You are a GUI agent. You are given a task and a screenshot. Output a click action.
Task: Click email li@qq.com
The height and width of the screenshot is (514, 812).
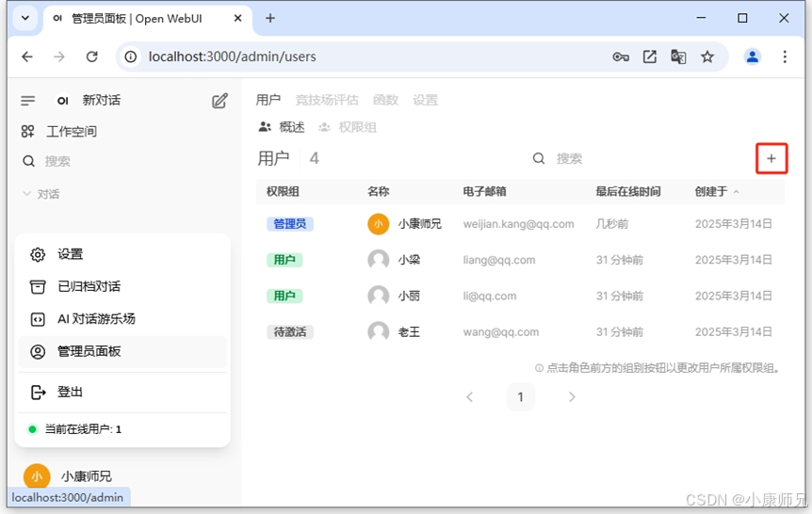[490, 297]
